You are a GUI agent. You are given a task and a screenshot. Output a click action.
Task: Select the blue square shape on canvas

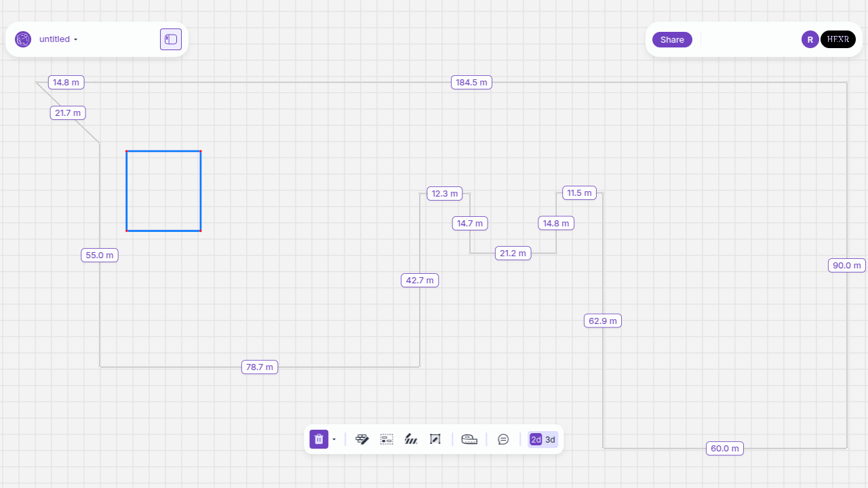pyautogui.click(x=163, y=191)
